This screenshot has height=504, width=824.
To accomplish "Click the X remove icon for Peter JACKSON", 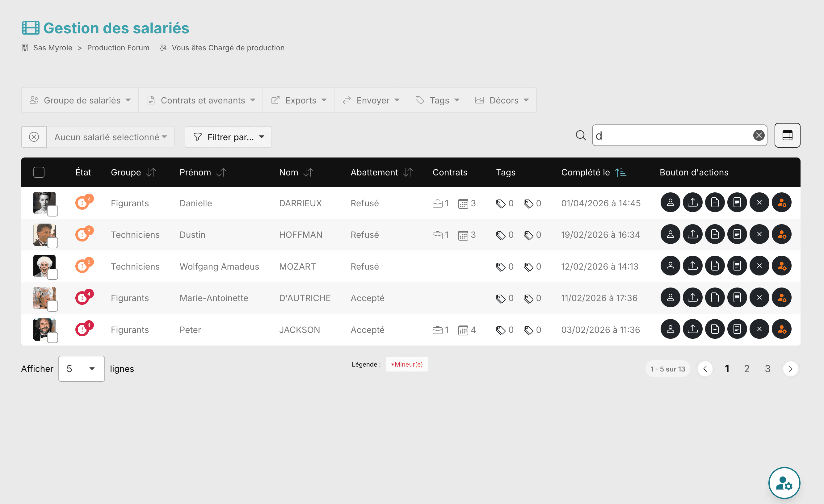I will pyautogui.click(x=759, y=329).
